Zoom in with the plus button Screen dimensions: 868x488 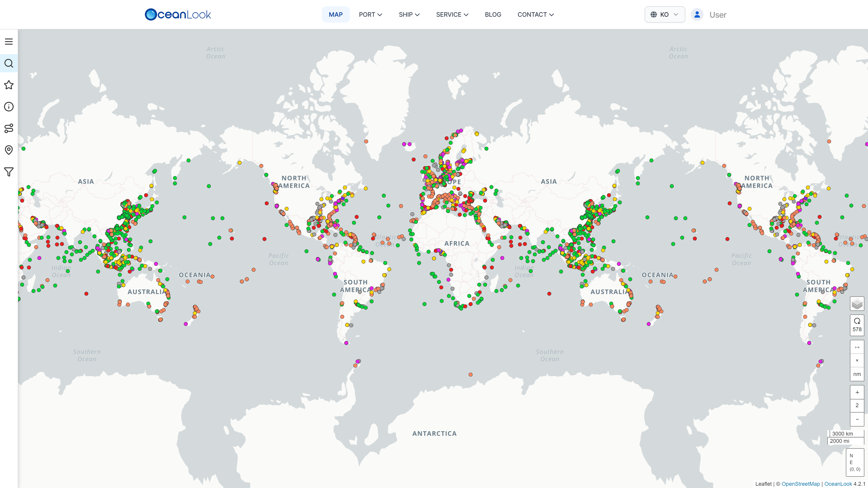857,392
